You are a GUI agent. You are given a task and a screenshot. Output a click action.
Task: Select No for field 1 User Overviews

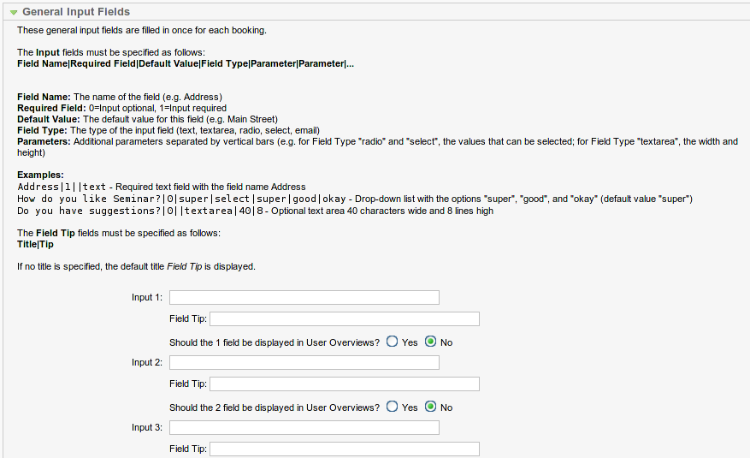[x=430, y=342]
